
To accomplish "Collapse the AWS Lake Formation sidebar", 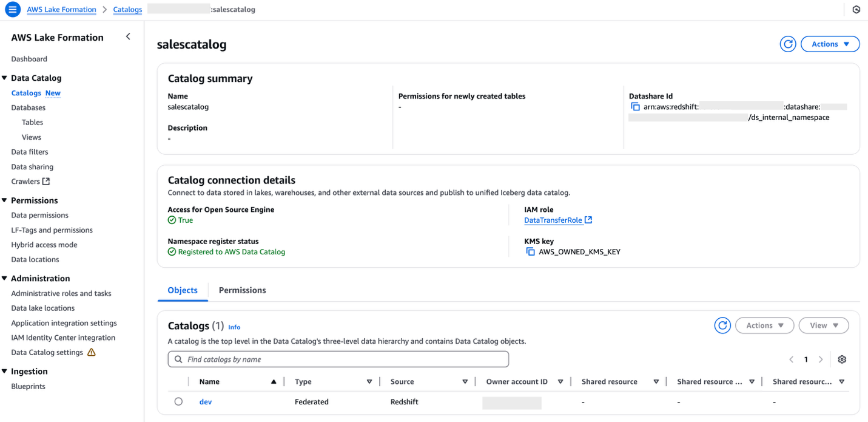I will pos(128,37).
